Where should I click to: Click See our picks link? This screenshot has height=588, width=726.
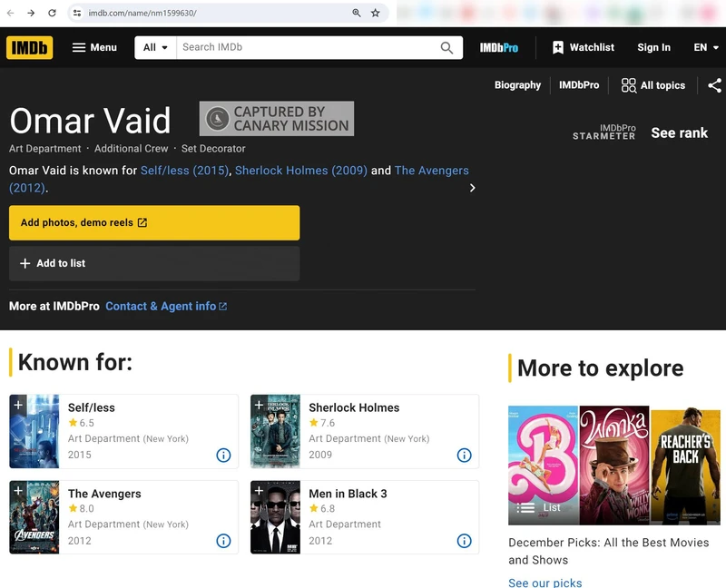click(x=545, y=583)
